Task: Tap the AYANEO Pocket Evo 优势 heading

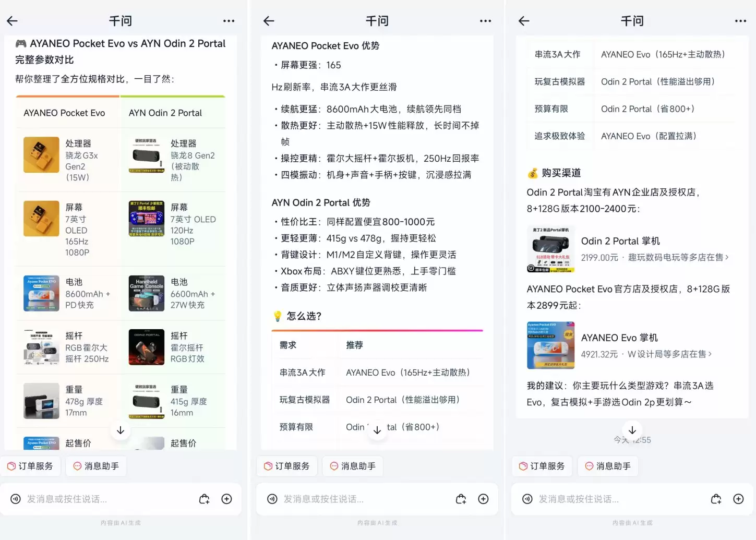Action: [x=326, y=46]
